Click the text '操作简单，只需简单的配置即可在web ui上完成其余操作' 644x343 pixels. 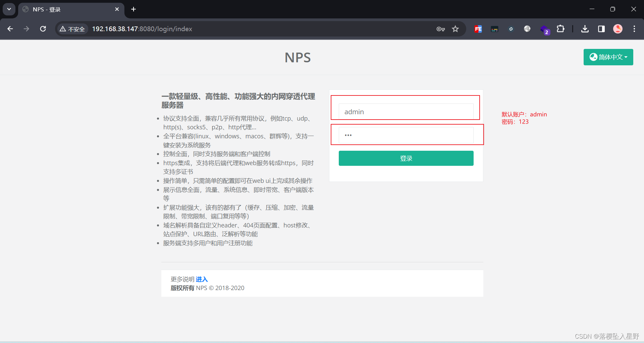pos(238,181)
